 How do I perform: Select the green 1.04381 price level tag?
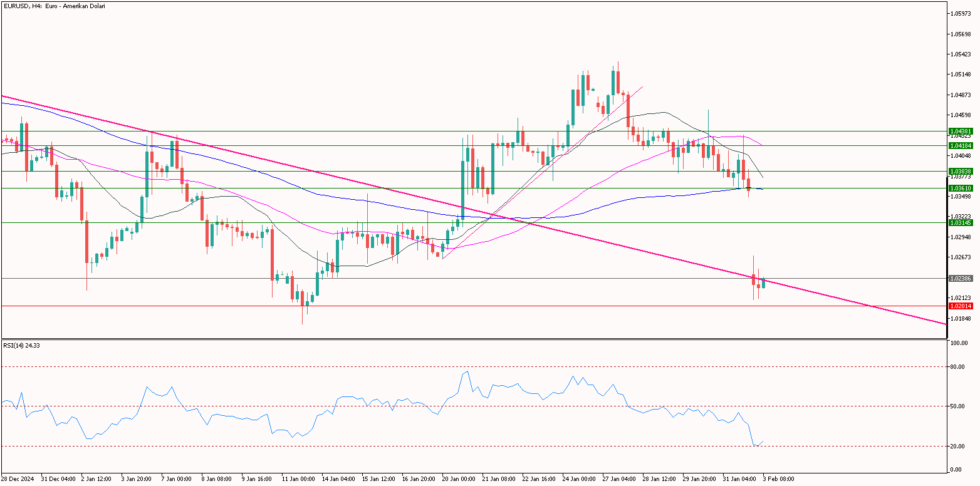point(961,132)
